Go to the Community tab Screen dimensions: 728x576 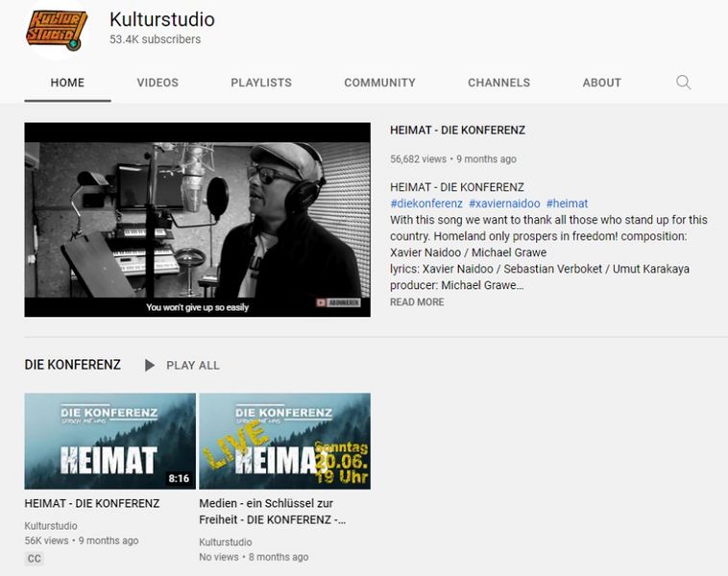379,83
